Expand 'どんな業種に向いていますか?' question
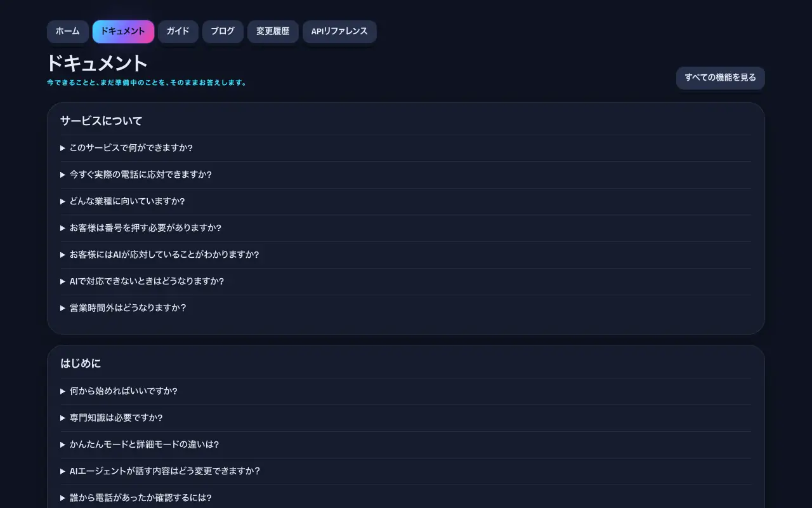Viewport: 812px width, 508px height. coord(406,201)
